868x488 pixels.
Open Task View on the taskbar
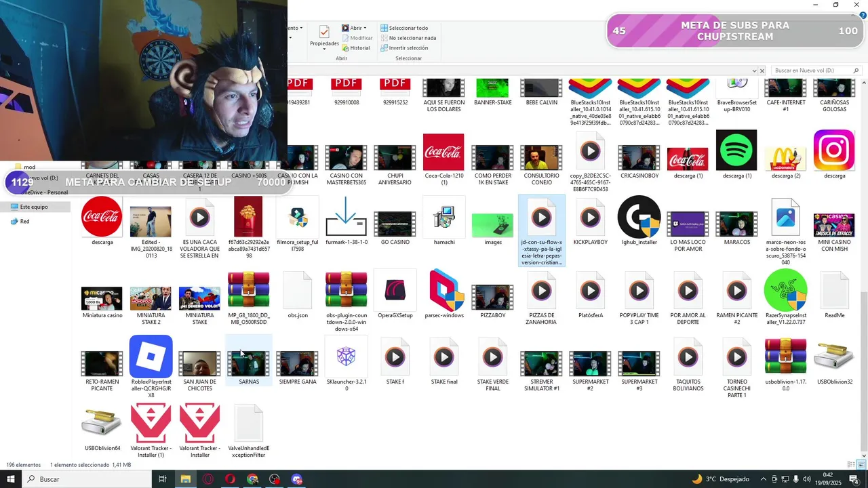click(x=163, y=479)
